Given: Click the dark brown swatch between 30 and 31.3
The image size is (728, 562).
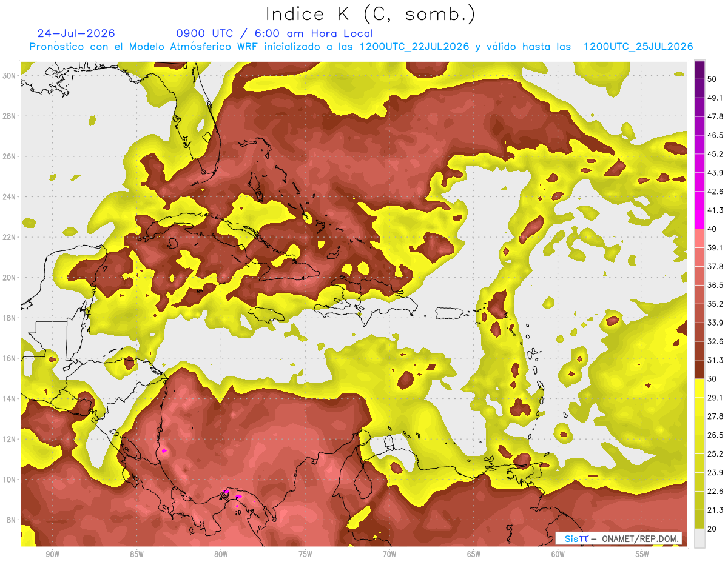Looking at the screenshot, I should (x=699, y=369).
